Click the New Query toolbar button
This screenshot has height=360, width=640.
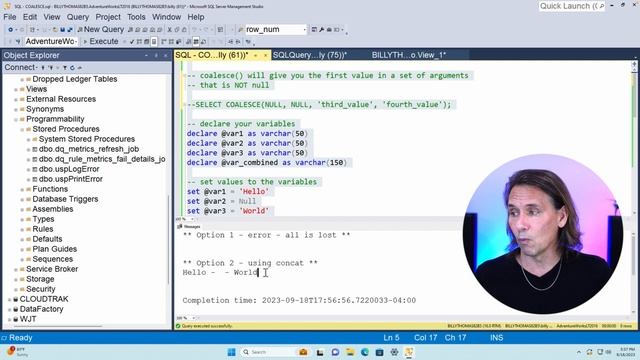pos(100,29)
